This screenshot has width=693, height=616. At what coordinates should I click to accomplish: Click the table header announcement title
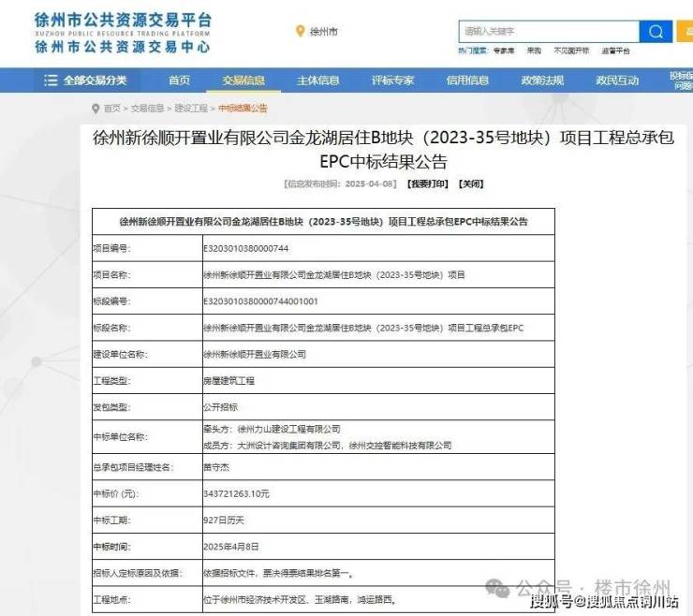pyautogui.click(x=323, y=222)
